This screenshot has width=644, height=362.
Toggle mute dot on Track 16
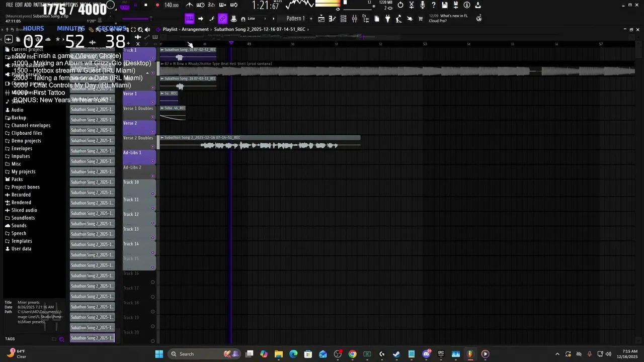(153, 282)
